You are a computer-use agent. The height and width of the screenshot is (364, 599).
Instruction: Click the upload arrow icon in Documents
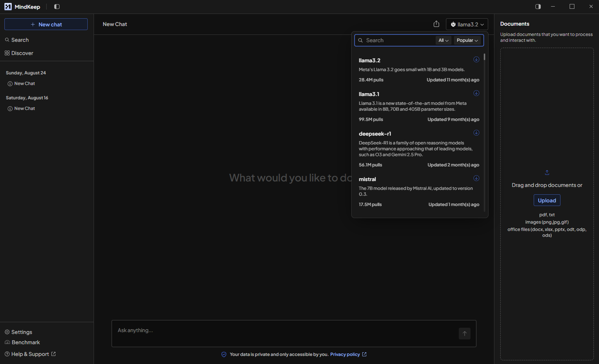(547, 173)
